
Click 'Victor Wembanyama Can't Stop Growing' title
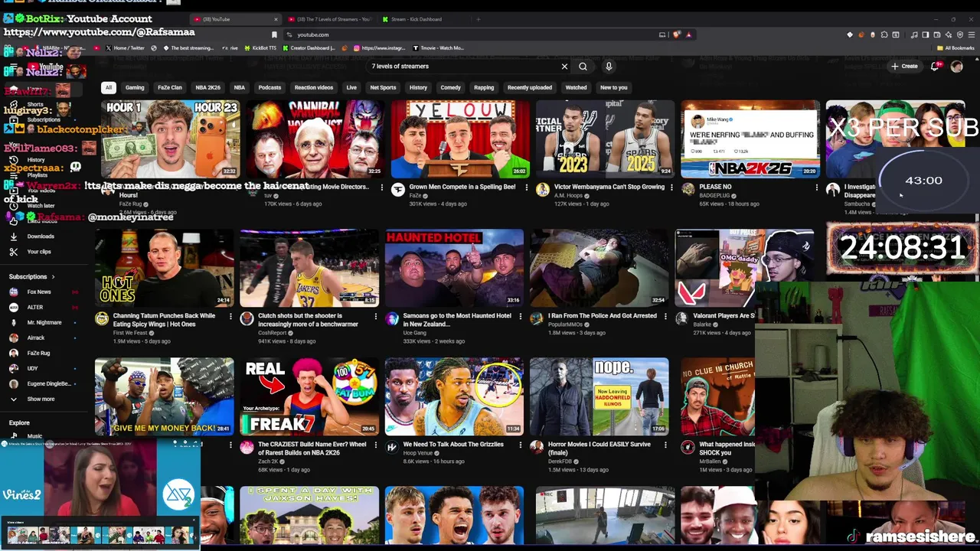[x=609, y=187]
